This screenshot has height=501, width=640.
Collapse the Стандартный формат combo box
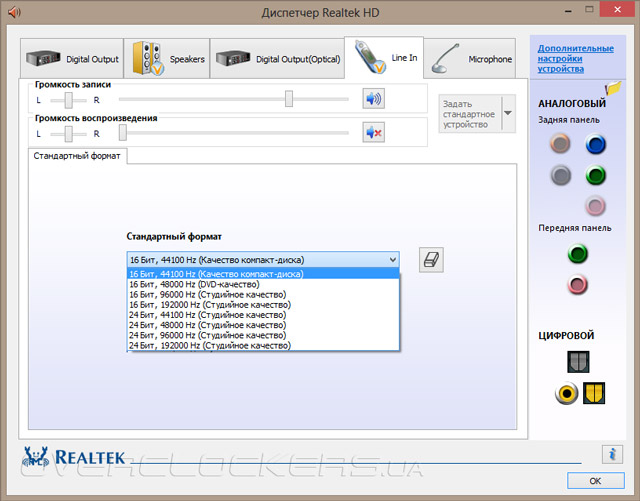393,260
